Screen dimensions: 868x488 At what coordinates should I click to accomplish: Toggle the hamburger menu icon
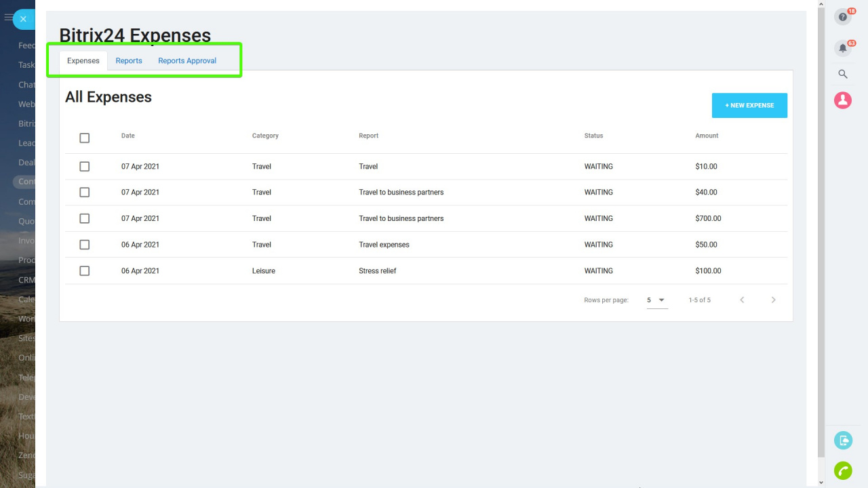pos(8,18)
